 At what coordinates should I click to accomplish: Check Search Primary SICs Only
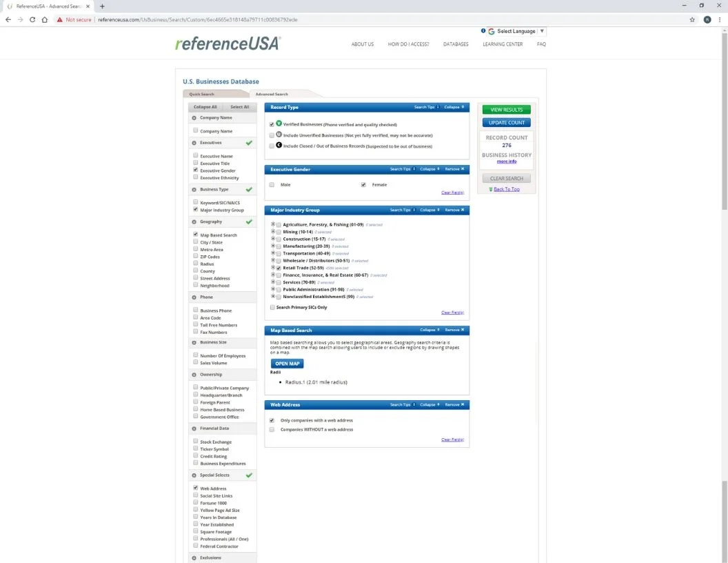click(272, 308)
